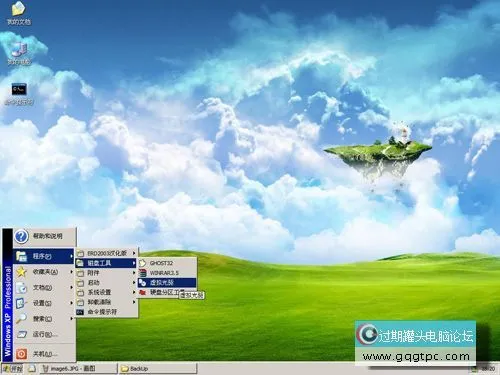
Task: Launch 命令提示符 from the programs submenu
Action: [x=106, y=312]
